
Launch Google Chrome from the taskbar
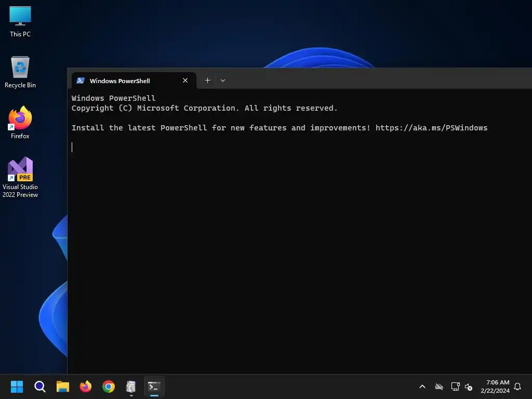coord(109,387)
